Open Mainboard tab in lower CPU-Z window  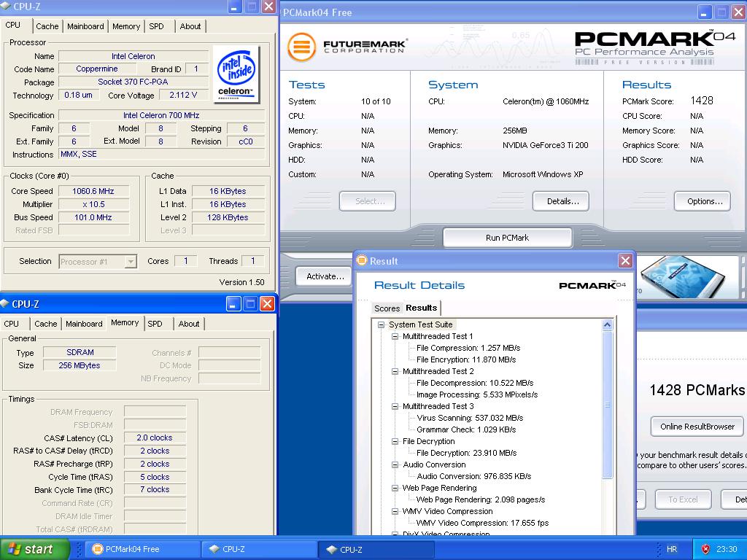[x=84, y=324]
